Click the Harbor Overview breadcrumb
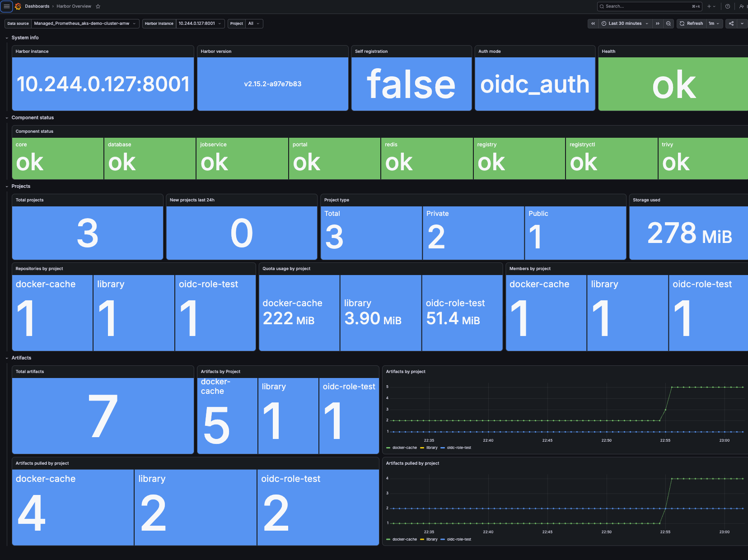 [74, 6]
